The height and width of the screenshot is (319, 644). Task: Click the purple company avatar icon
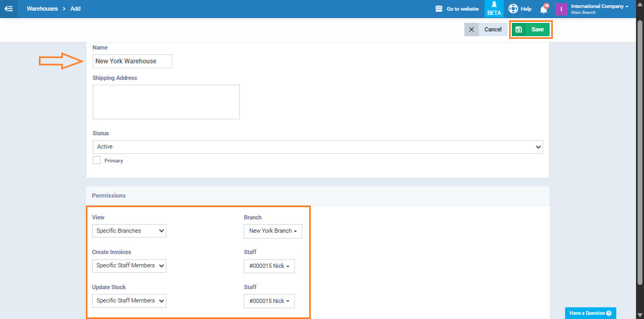click(x=561, y=9)
